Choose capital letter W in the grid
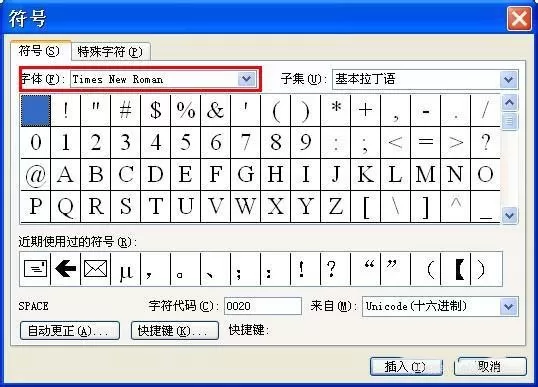538x387 pixels. pyautogui.click(x=245, y=207)
